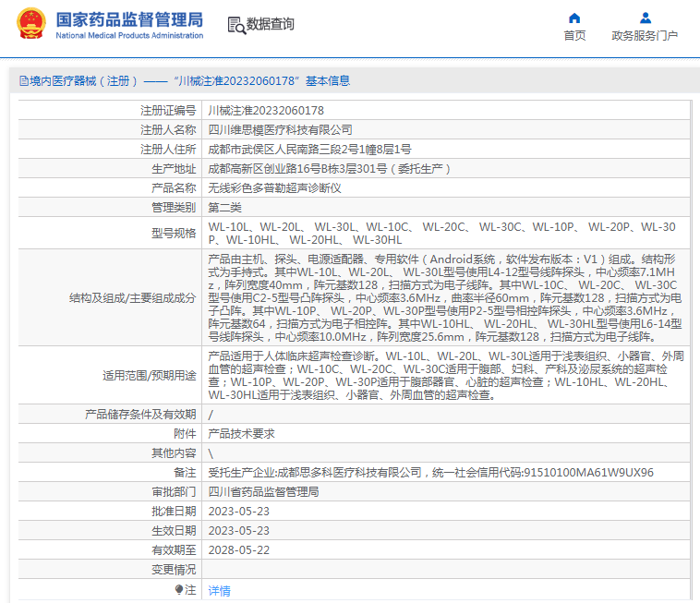Click the 数据查询 magnifier document icon
The width and height of the screenshot is (700, 603).
tap(235, 25)
